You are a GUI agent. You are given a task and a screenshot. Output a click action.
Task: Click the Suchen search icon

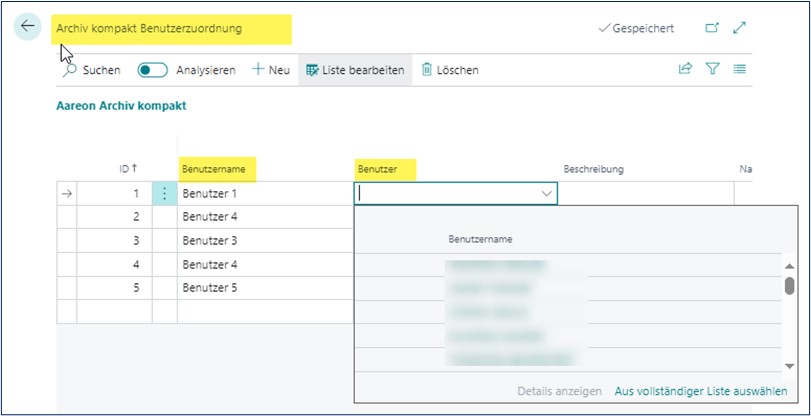pos(72,70)
